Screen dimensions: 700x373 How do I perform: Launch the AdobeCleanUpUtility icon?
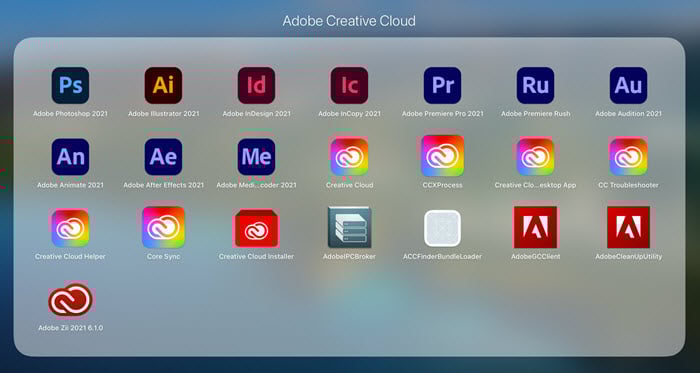tap(629, 227)
